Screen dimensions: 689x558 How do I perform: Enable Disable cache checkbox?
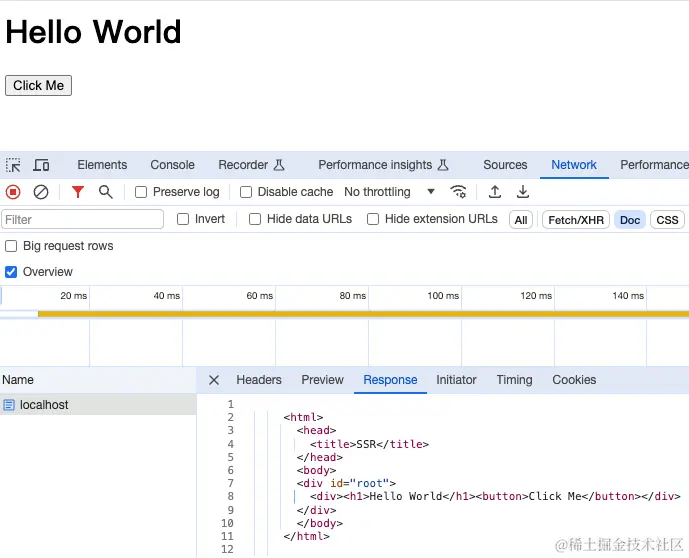246,192
